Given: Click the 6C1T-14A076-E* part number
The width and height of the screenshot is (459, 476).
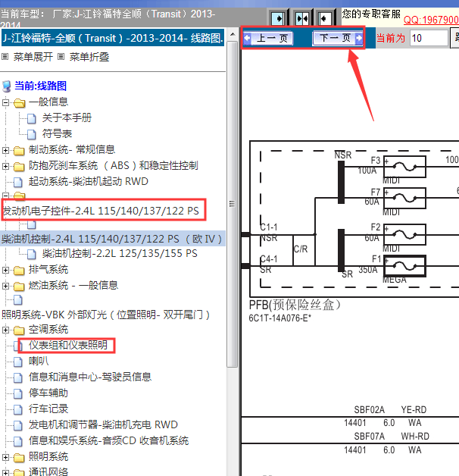Looking at the screenshot, I should click(x=279, y=318).
